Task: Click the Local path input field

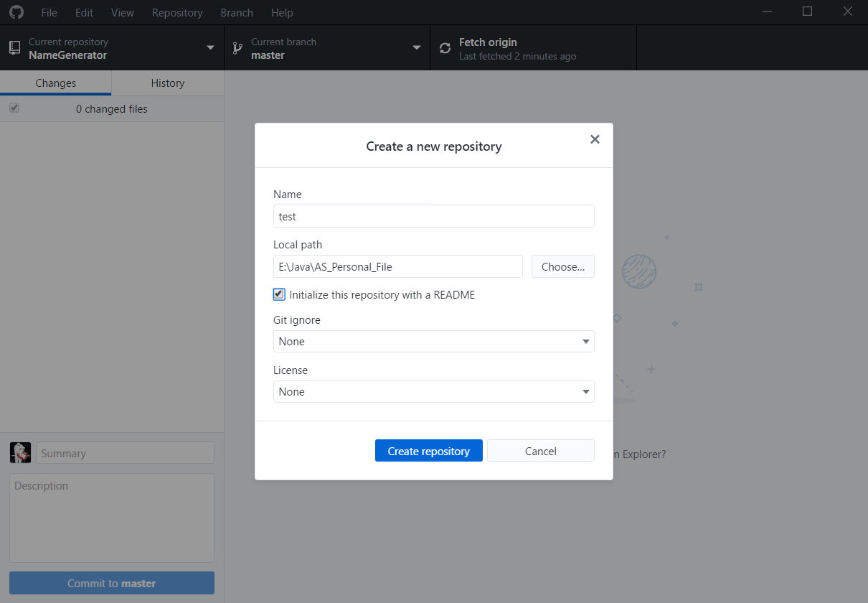Action: tap(398, 266)
